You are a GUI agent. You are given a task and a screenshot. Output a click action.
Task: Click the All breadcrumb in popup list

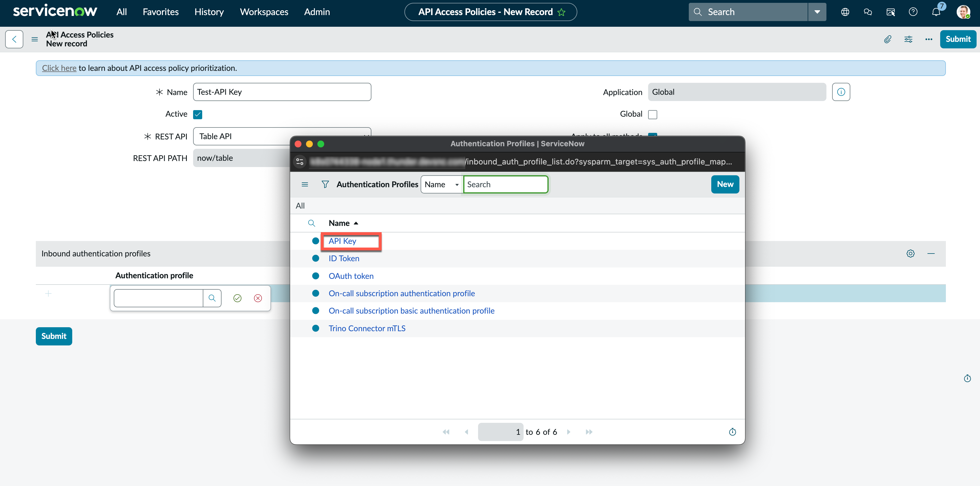pyautogui.click(x=300, y=206)
